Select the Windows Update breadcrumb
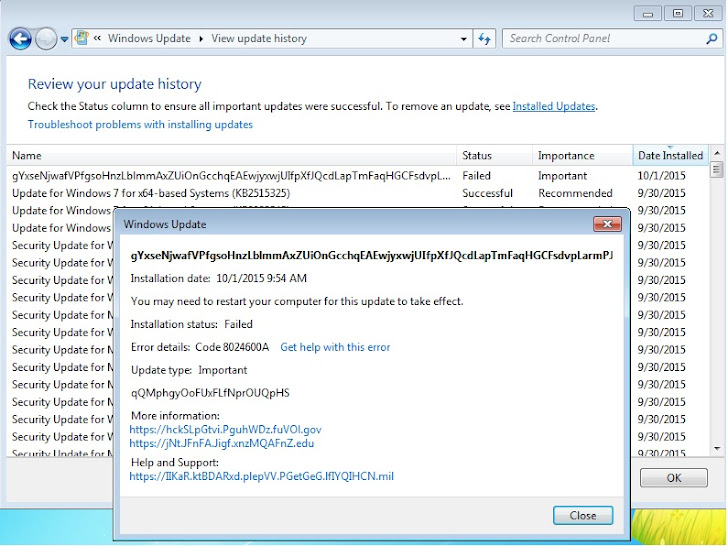This screenshot has height=546, width=728. [x=149, y=39]
